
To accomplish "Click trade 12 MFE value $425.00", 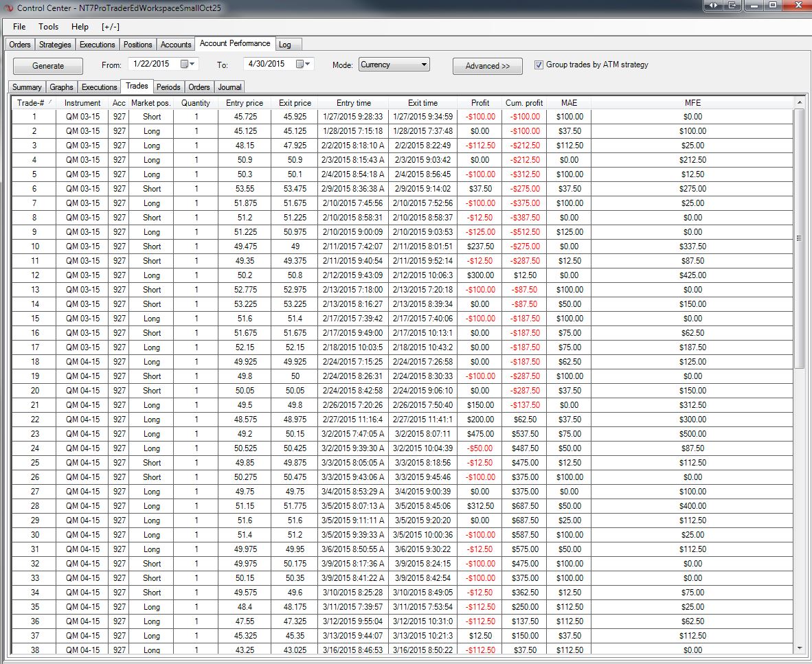I will [692, 275].
